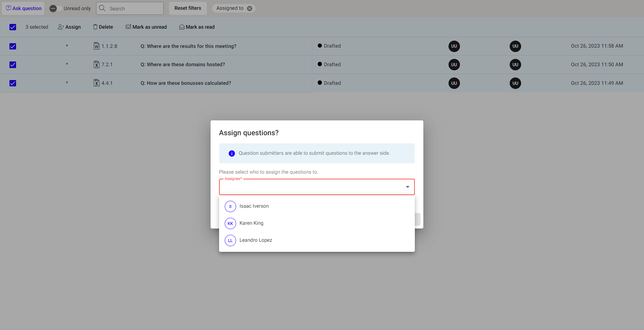Click index number 4.4.1
This screenshot has width=644, height=330.
[107, 83]
